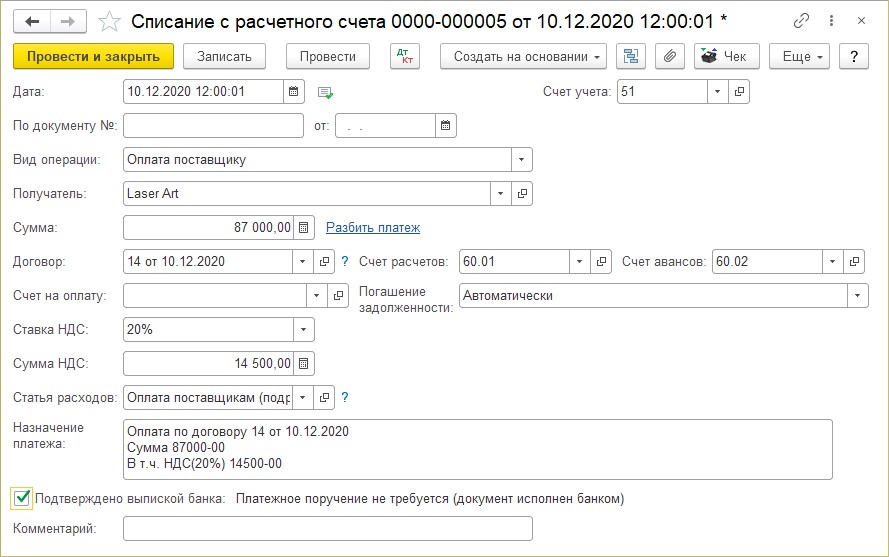Expand the Получатель dropdown list
The image size is (889, 557).
[500, 193]
